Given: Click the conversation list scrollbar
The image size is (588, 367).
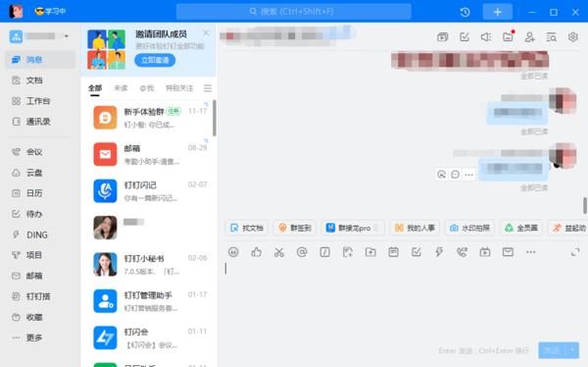Looking at the screenshot, I should [x=215, y=118].
